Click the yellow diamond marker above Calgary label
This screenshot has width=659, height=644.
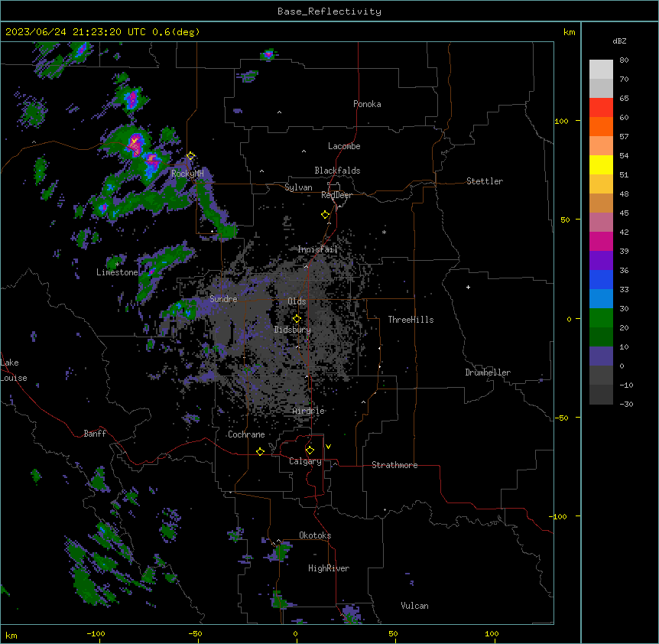(310, 450)
